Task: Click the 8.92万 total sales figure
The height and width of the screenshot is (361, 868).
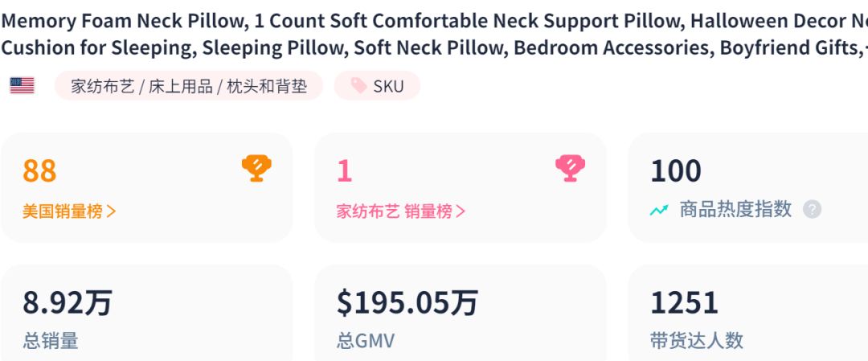Action: click(68, 303)
